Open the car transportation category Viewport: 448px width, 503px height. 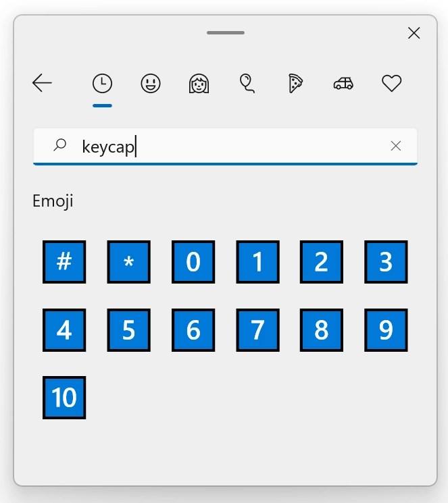coord(343,84)
